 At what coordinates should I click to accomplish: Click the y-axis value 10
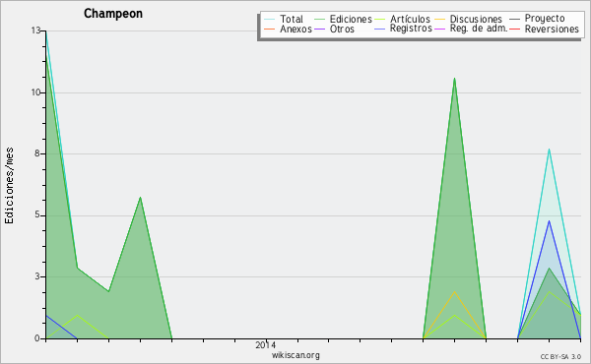35,92
